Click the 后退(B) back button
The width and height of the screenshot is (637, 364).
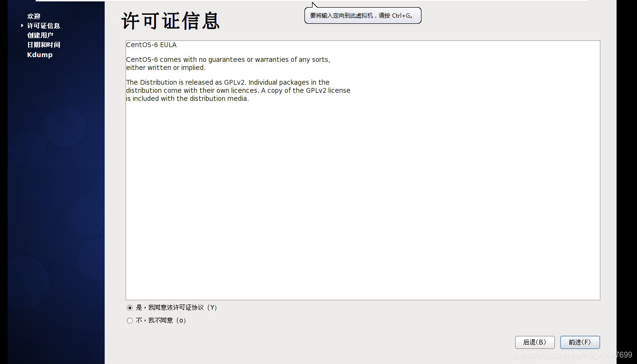(535, 342)
